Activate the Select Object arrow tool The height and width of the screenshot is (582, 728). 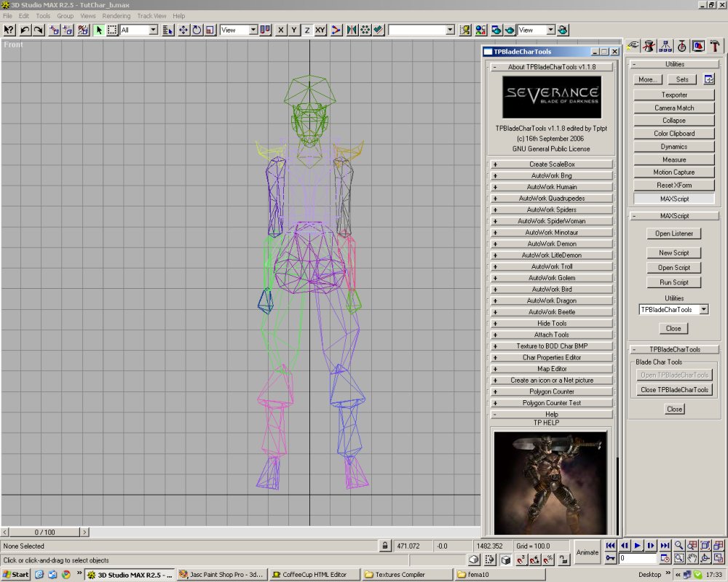pyautogui.click(x=99, y=30)
